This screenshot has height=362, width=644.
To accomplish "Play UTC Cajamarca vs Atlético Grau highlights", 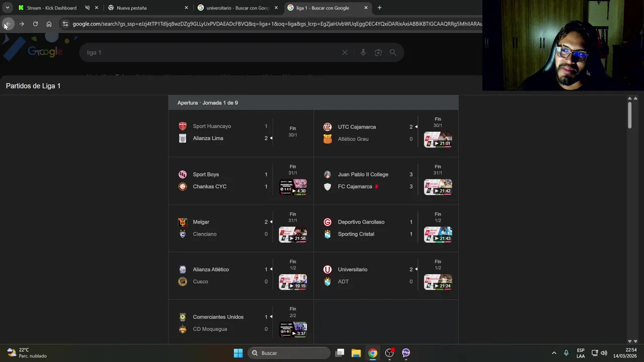I will [x=438, y=139].
